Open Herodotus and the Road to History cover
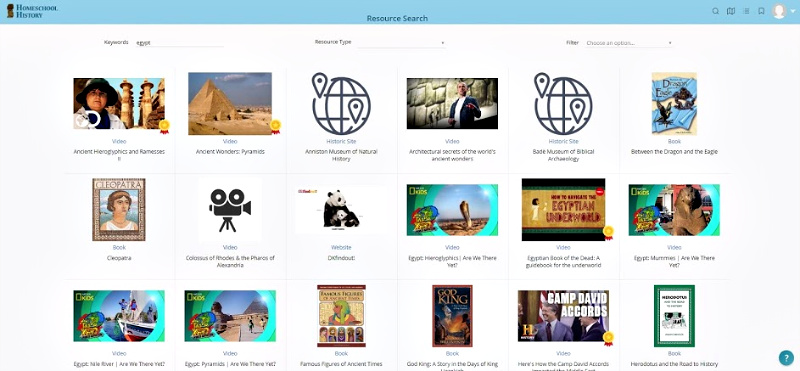This screenshot has width=800, height=371. pyautogui.click(x=674, y=316)
